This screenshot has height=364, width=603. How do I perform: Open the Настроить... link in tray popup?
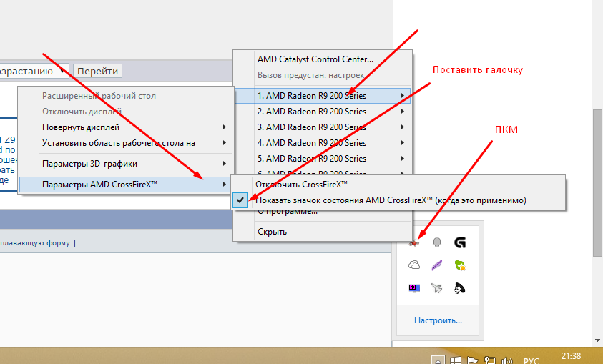click(x=438, y=320)
